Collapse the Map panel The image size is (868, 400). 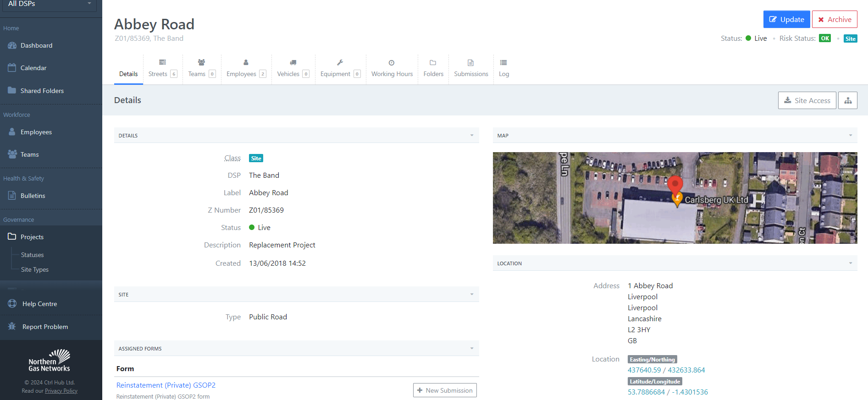[850, 136]
